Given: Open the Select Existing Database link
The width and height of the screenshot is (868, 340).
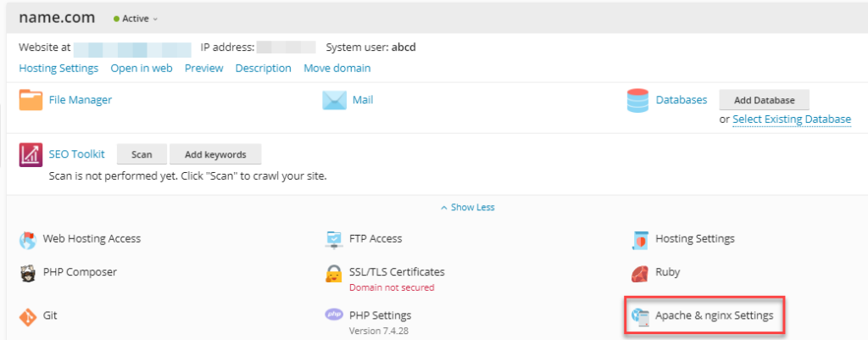Looking at the screenshot, I should (791, 120).
